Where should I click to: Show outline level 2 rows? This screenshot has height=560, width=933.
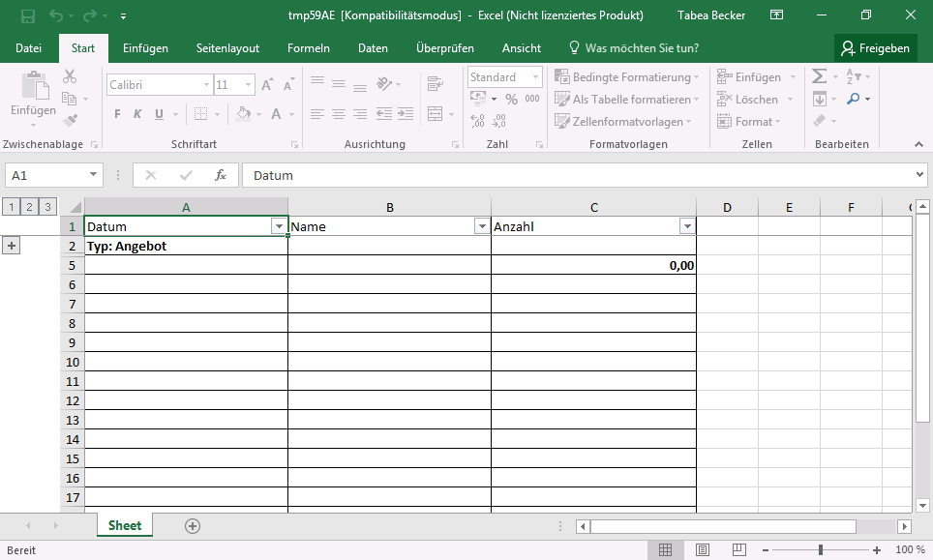pyautogui.click(x=29, y=207)
